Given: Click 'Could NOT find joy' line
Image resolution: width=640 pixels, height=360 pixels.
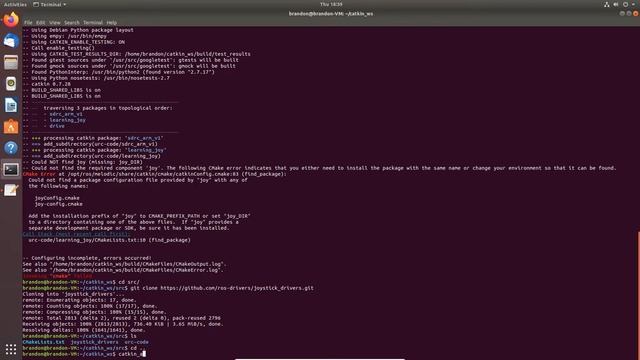Looking at the screenshot, I should click(83, 162).
